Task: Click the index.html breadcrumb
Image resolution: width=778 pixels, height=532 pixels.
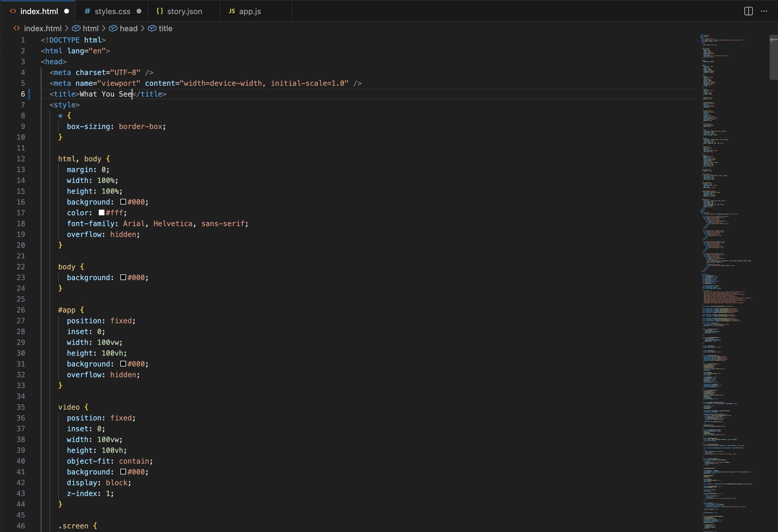Action: [x=43, y=28]
